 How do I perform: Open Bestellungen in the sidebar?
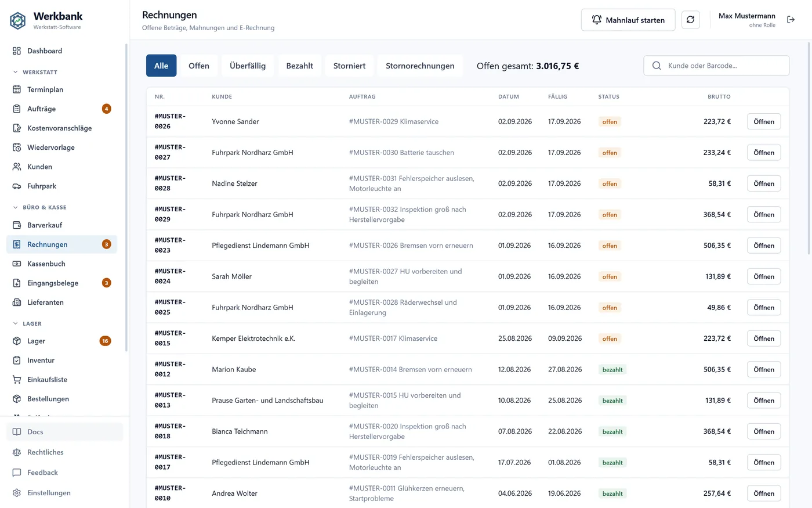[61, 399]
